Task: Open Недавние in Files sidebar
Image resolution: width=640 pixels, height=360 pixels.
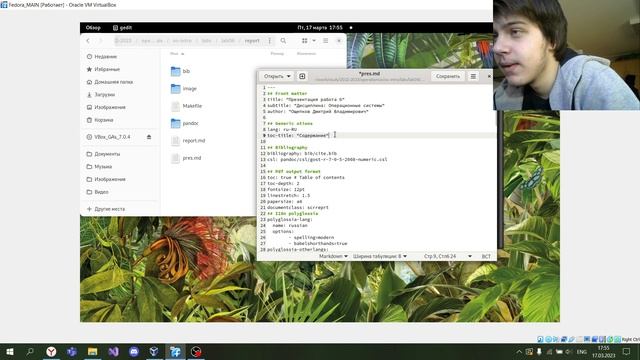Action: 105,57
